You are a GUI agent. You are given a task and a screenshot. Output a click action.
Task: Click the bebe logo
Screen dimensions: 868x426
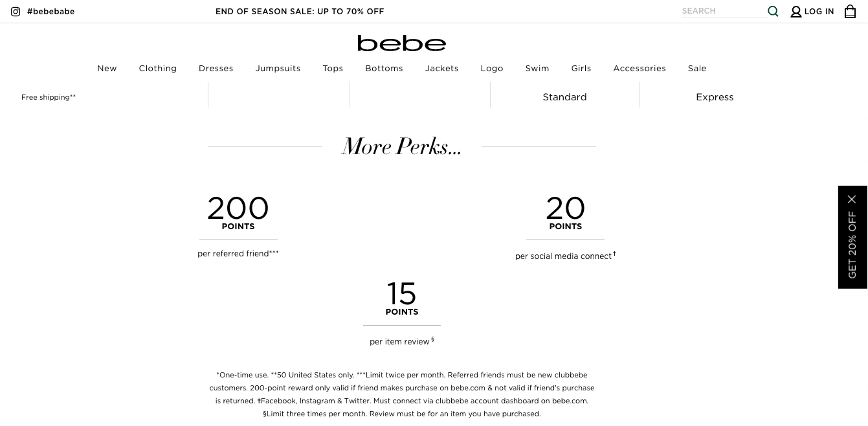click(401, 43)
